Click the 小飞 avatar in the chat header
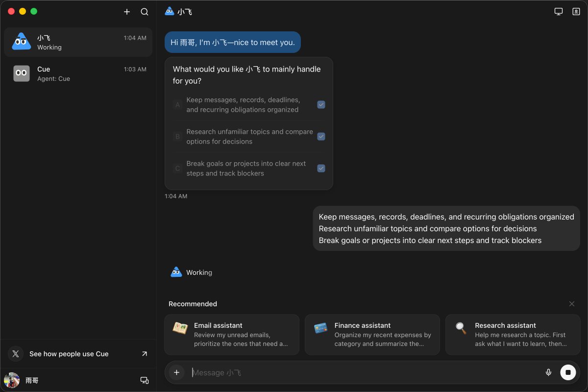The height and width of the screenshot is (392, 588). point(170,11)
